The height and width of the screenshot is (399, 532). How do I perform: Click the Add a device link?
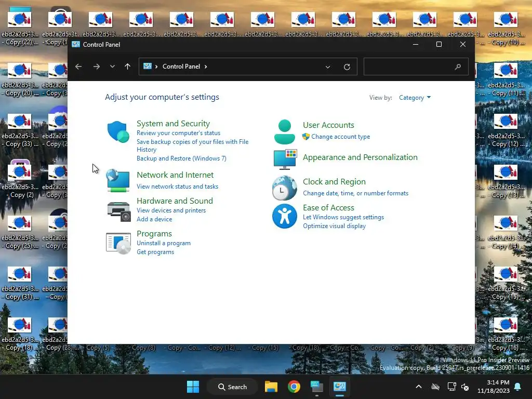[154, 219]
